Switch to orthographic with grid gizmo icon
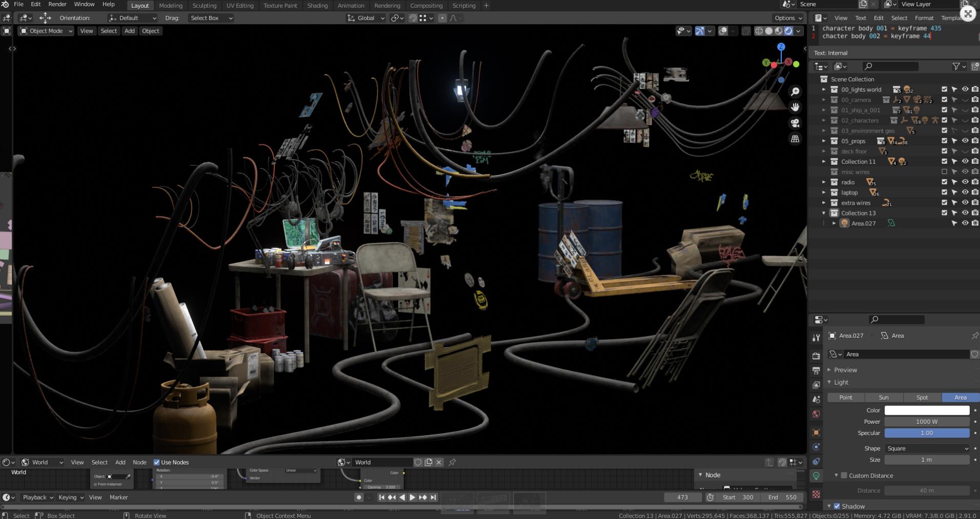The image size is (980, 519). pos(795,139)
